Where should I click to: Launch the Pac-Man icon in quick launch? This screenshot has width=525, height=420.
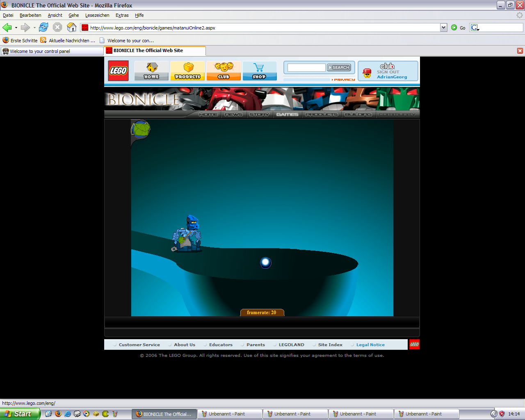(105, 414)
